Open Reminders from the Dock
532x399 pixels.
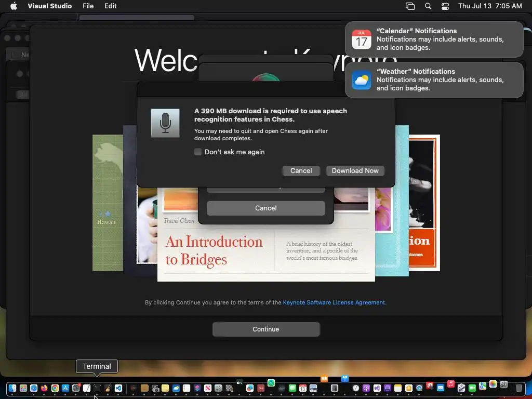[187, 388]
